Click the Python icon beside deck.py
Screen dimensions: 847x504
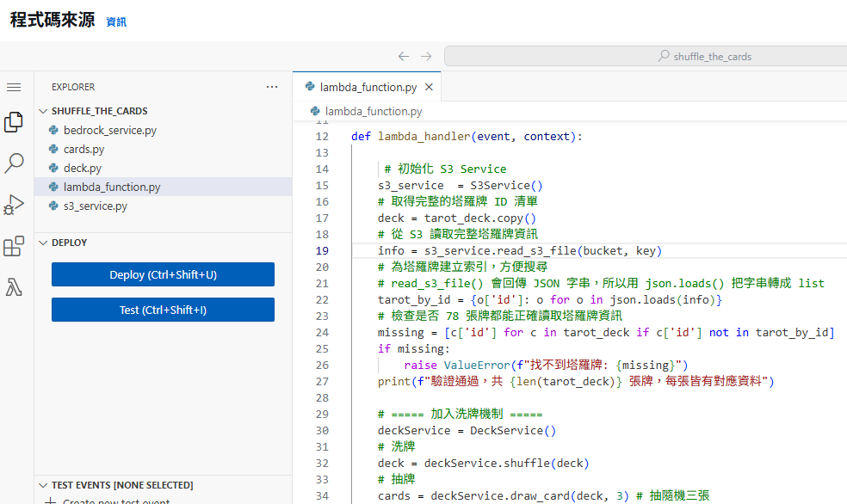click(x=53, y=168)
